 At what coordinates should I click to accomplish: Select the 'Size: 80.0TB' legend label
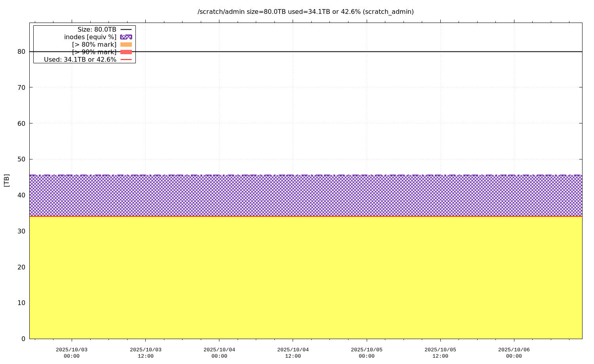(97, 29)
